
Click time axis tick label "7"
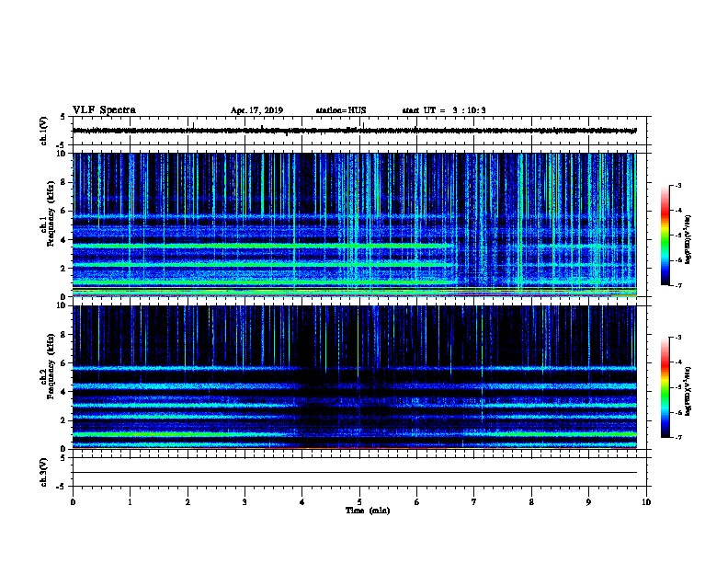(474, 501)
